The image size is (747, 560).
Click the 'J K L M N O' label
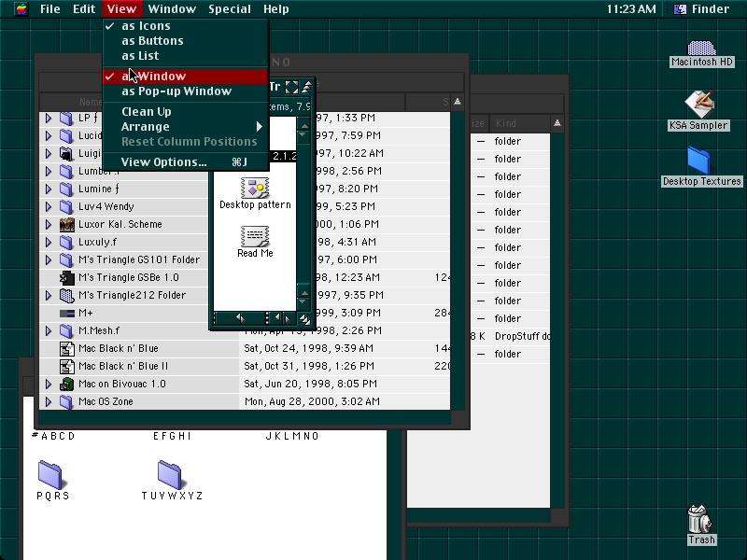tap(292, 436)
